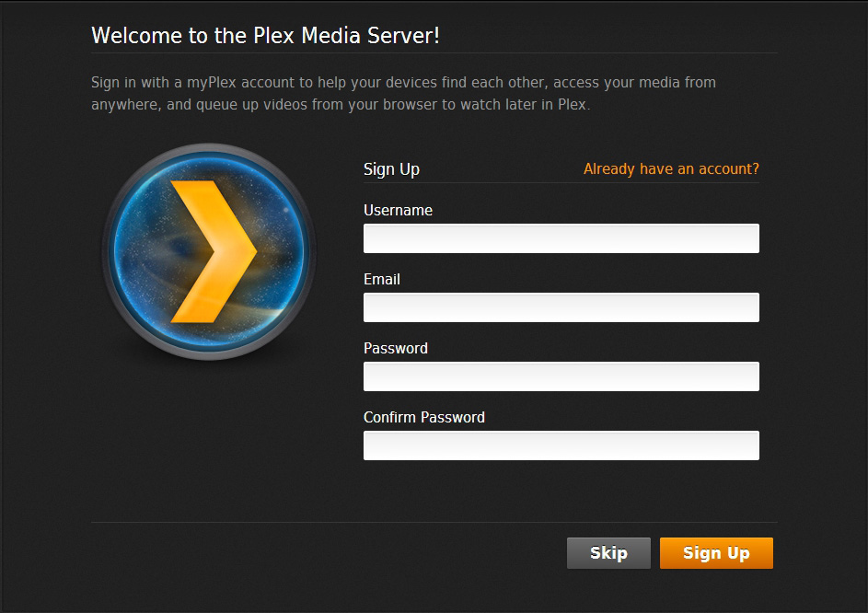Click the divider line above the Skip button

pos(434,522)
